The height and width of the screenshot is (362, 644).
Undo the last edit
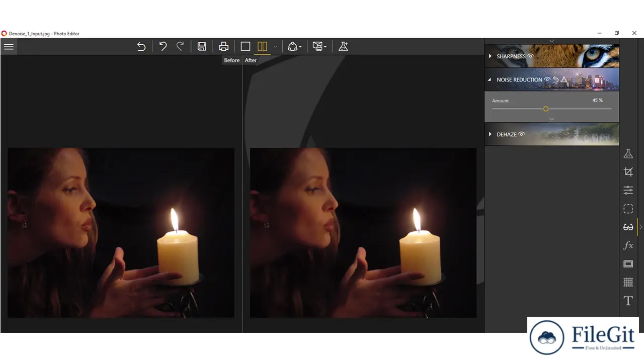(163, 46)
